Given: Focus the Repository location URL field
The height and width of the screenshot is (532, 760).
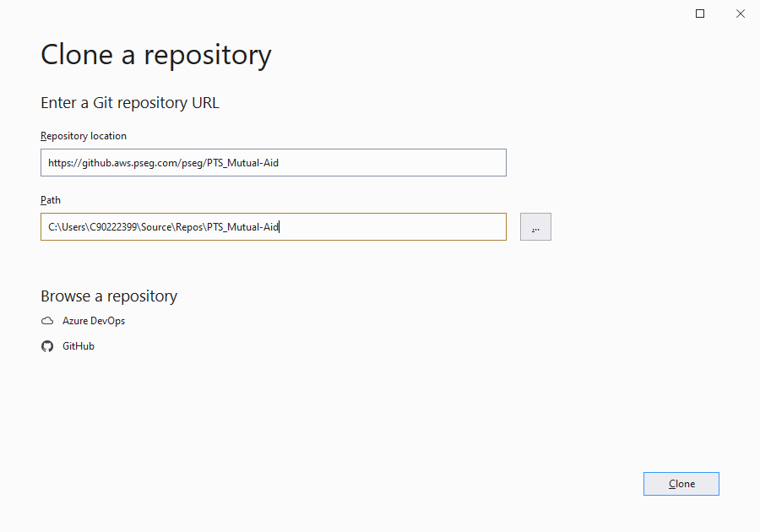Looking at the screenshot, I should (273, 163).
